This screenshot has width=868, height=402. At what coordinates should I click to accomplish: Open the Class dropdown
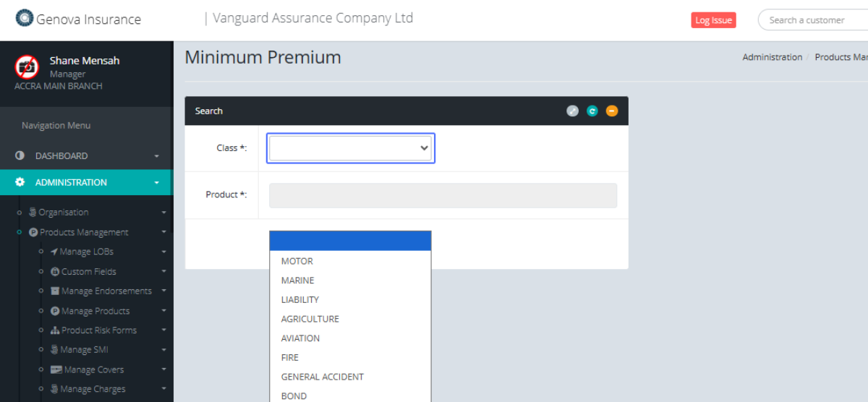tap(350, 148)
